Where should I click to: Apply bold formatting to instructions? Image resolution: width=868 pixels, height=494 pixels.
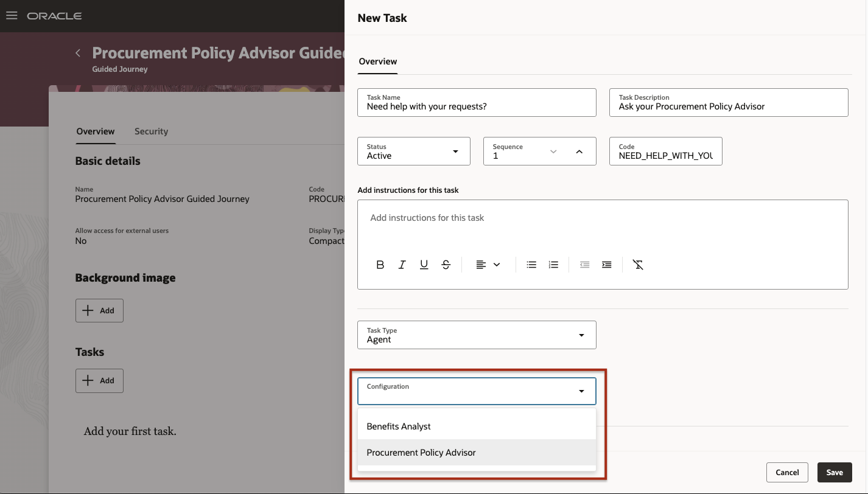tap(380, 265)
